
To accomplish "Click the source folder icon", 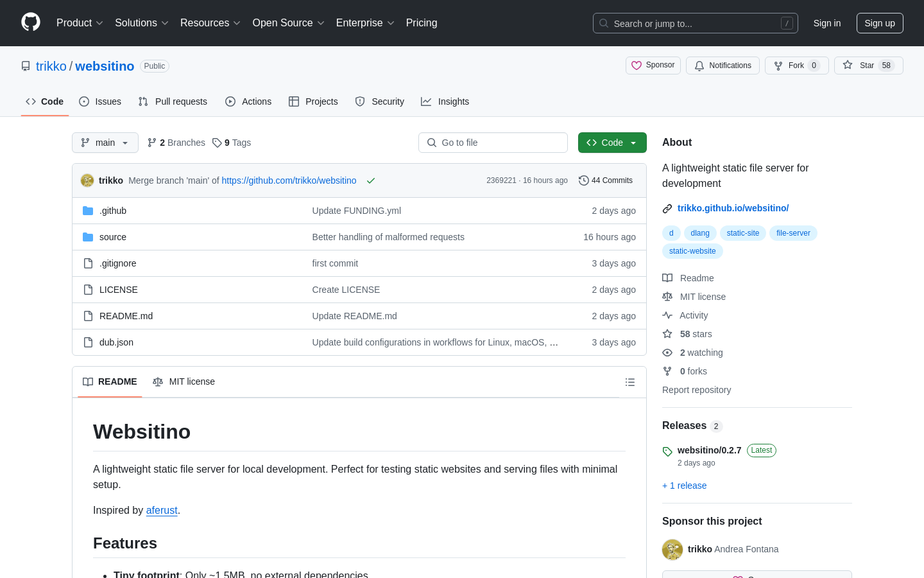I will point(88,237).
